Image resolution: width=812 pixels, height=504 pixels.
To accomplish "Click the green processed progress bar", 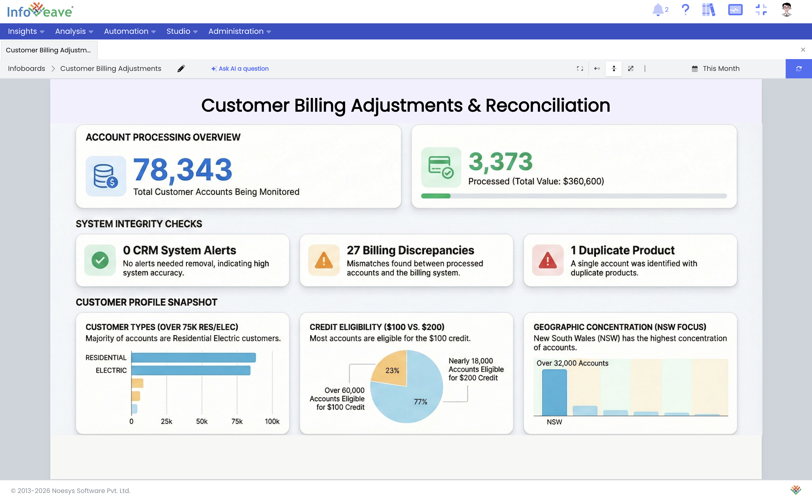I will coord(436,196).
